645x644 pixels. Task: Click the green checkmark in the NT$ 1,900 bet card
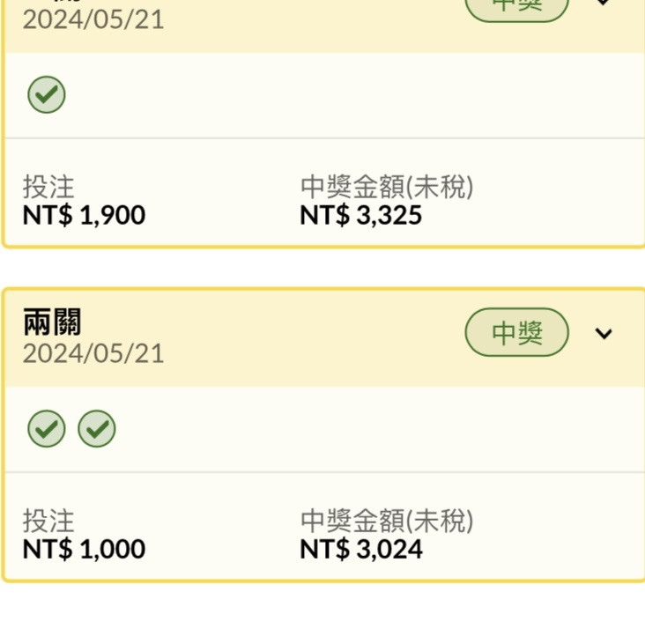point(47,94)
